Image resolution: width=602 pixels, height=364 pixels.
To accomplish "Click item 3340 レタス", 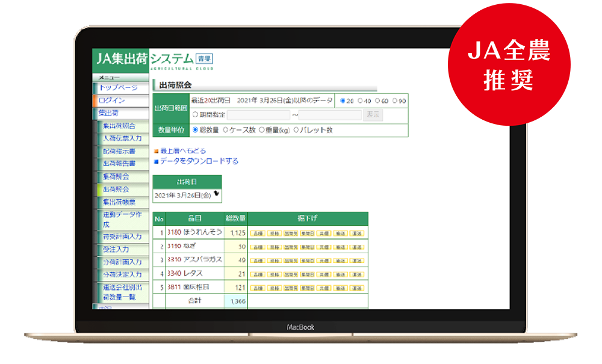I will pyautogui.click(x=185, y=274).
